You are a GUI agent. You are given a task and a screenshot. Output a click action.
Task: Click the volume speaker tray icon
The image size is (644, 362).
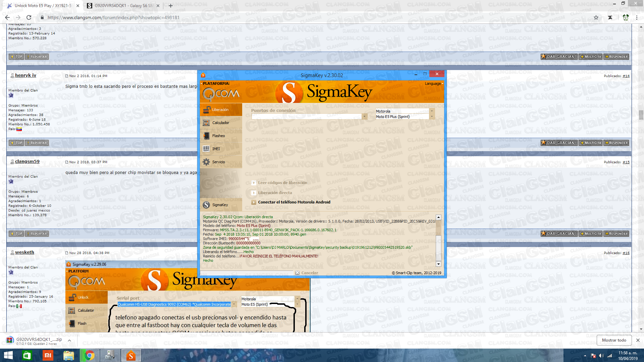tap(601, 356)
